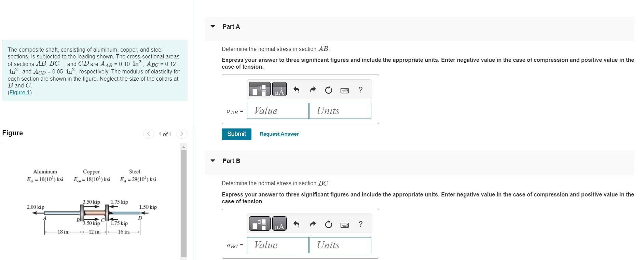Open the Request Answer link

click(x=278, y=134)
